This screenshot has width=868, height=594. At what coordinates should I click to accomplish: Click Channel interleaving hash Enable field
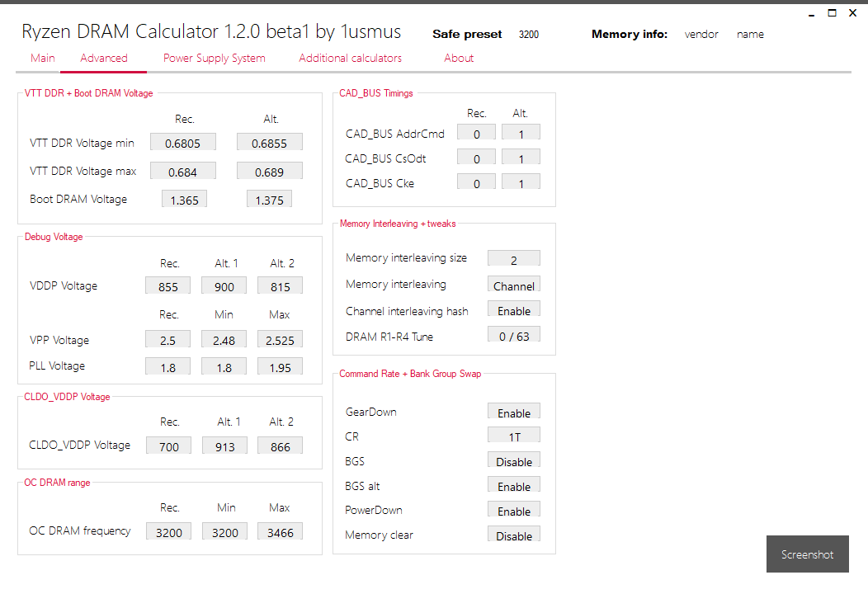(x=514, y=310)
